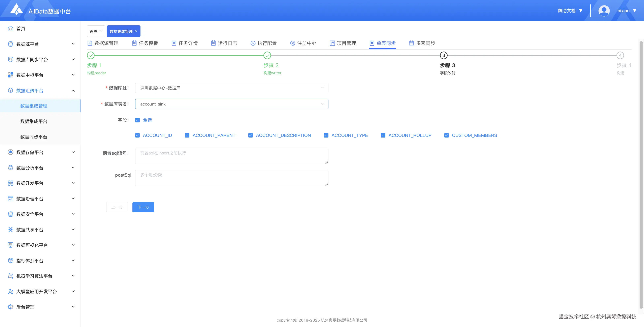This screenshot has width=644, height=327.
Task: Click the 数据分析平台 sidebar icon
Action: coord(10,168)
